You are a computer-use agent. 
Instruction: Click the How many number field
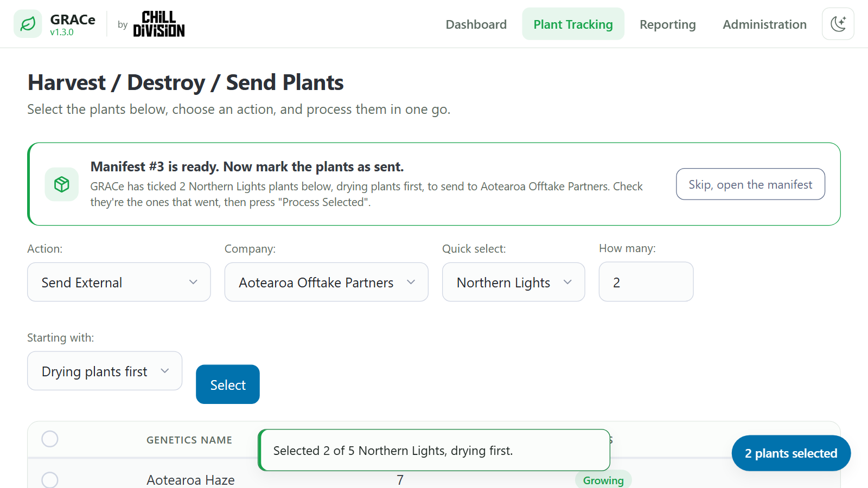click(x=646, y=282)
